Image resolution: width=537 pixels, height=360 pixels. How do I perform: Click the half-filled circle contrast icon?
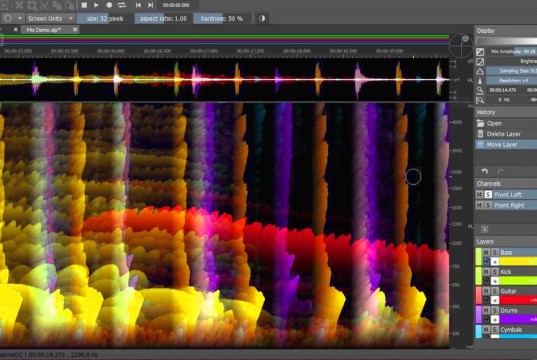(x=262, y=18)
